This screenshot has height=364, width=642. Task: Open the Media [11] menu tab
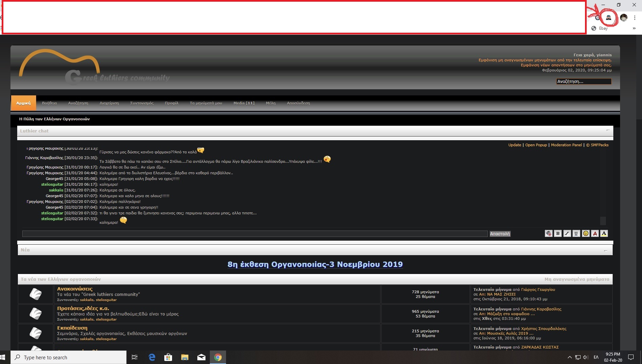(x=244, y=103)
